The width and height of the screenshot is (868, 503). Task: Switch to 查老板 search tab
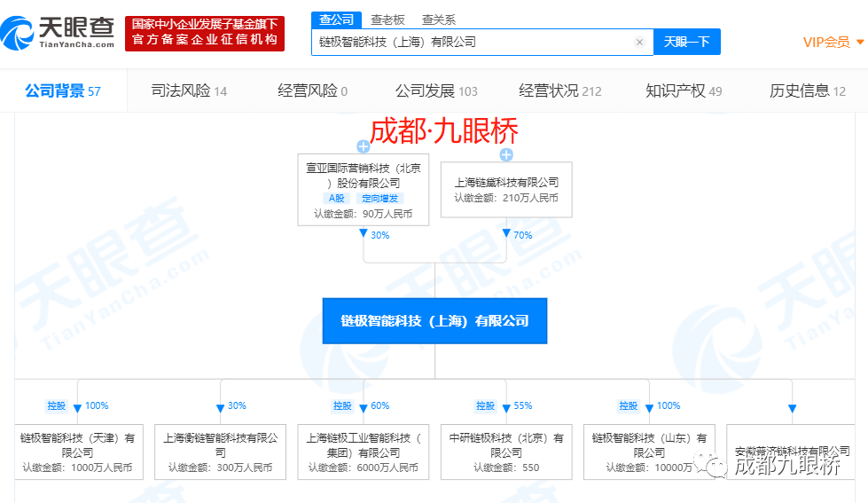click(x=387, y=20)
